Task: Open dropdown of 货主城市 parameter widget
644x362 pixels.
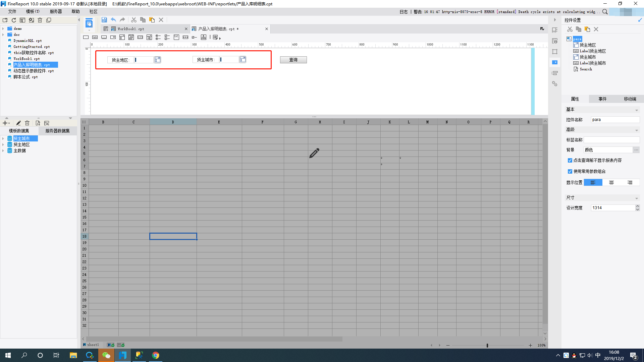Action: 243,60
